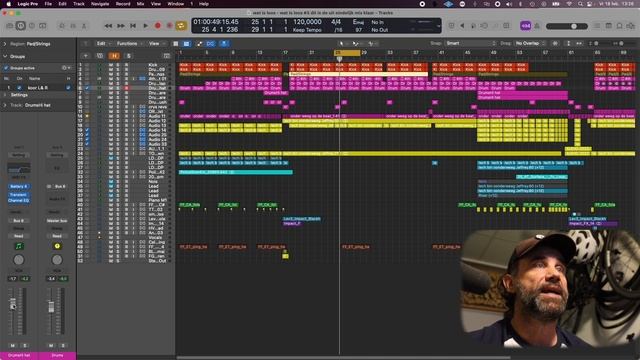
Task: Switch to grid list view icon
Action: pyautogui.click(x=176, y=43)
